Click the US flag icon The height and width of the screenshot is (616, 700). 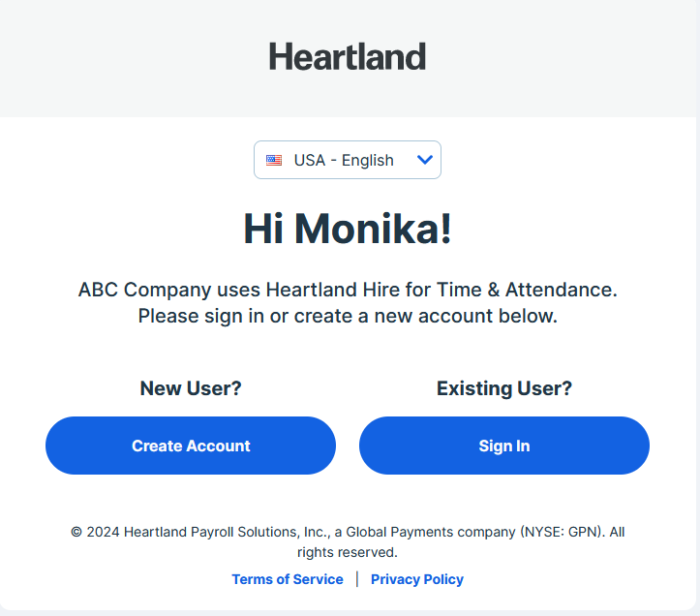click(274, 160)
